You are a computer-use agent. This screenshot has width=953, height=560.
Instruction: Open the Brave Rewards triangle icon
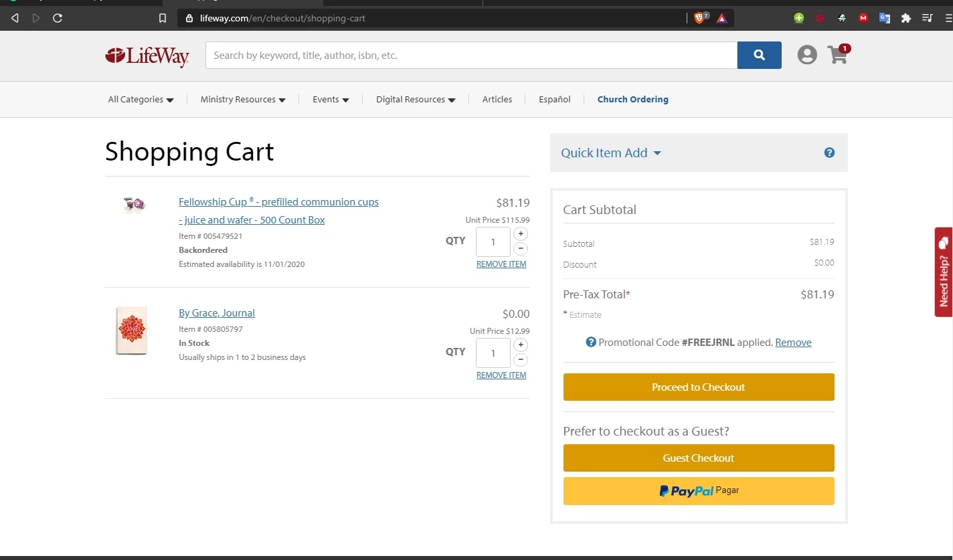[721, 18]
